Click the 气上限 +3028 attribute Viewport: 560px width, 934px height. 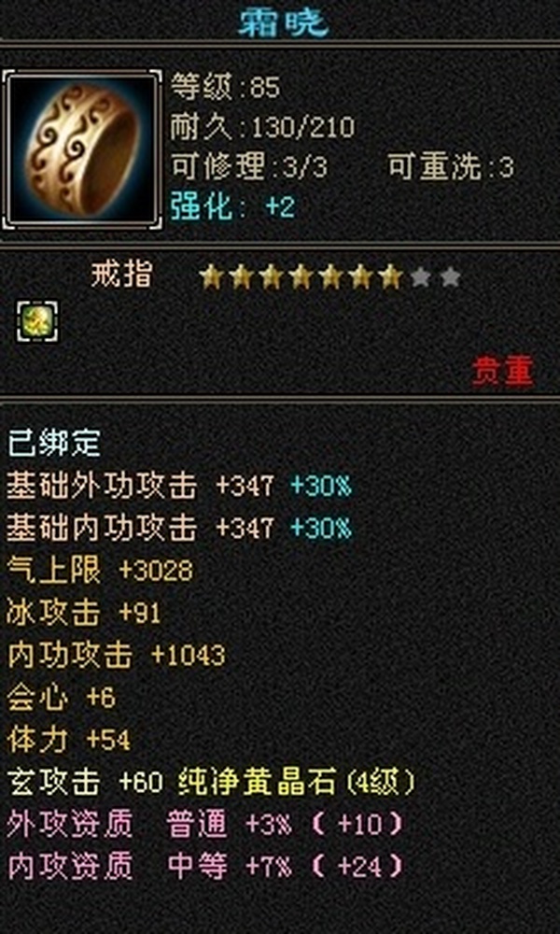click(100, 572)
